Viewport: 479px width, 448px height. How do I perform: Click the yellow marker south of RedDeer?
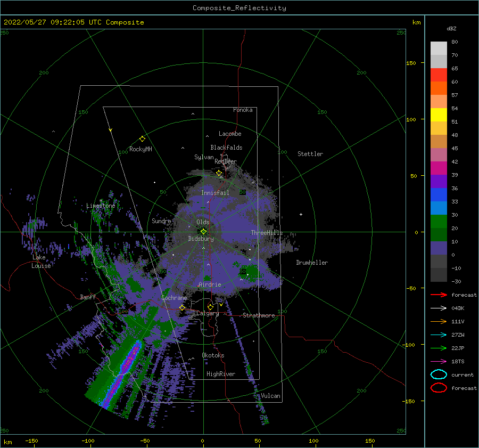(219, 173)
